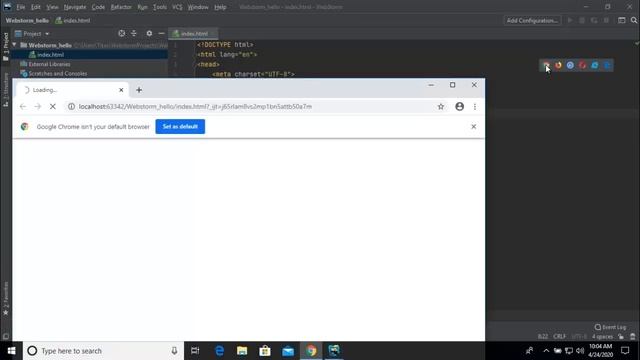Viewport: 640px width, 360px height.
Task: Open the Run menu
Action: tap(142, 7)
